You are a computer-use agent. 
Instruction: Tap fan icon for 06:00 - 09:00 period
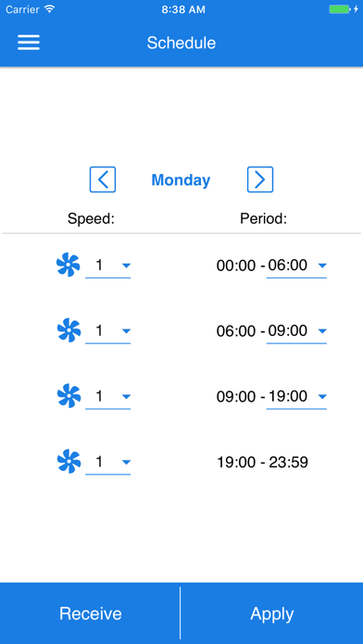point(69,330)
